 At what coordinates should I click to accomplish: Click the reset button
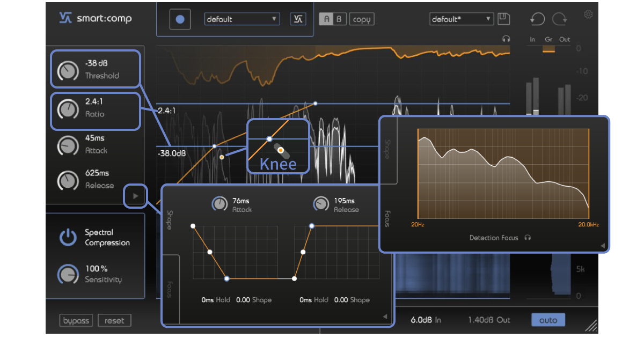[114, 320]
